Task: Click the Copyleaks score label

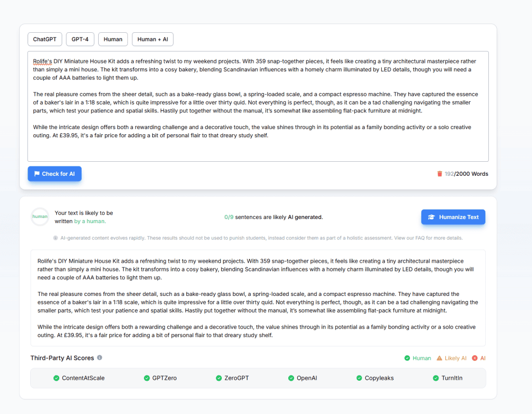Action: (x=379, y=378)
